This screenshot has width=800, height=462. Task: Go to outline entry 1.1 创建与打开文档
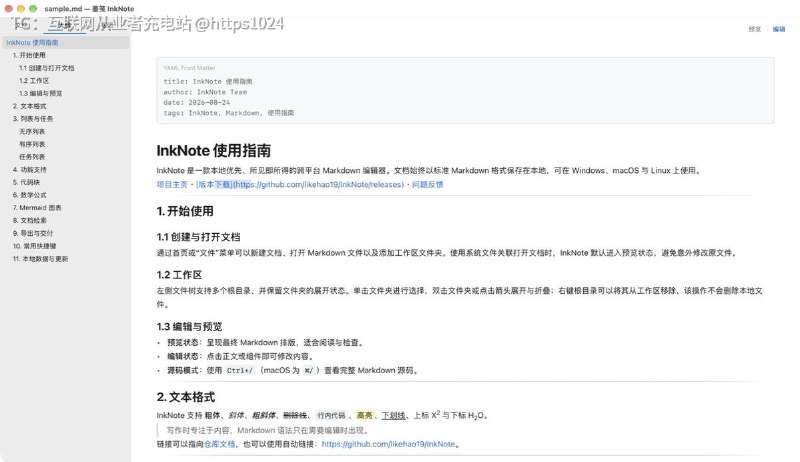(46, 68)
